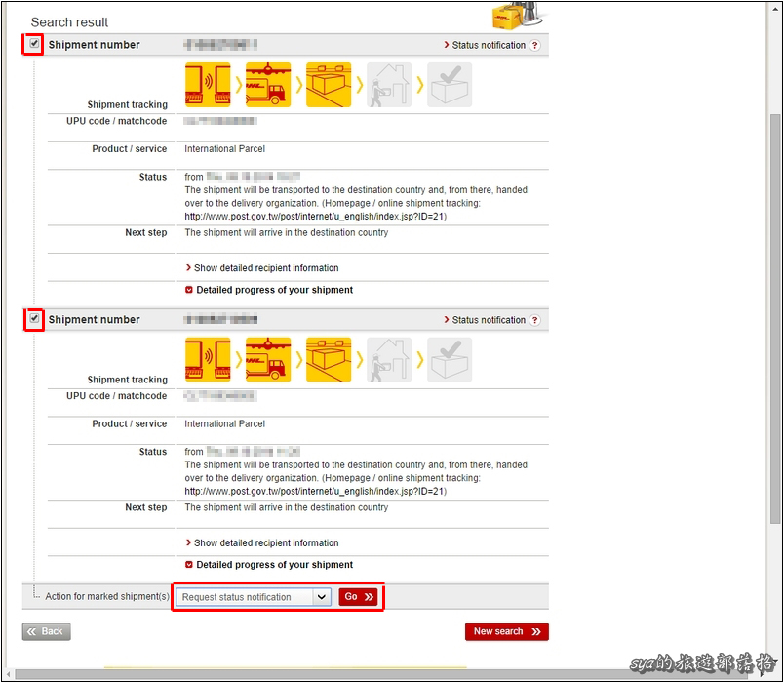Image resolution: width=784 pixels, height=683 pixels.
Task: Click the second shipment's scanner tracking icon
Action: pos(208,360)
